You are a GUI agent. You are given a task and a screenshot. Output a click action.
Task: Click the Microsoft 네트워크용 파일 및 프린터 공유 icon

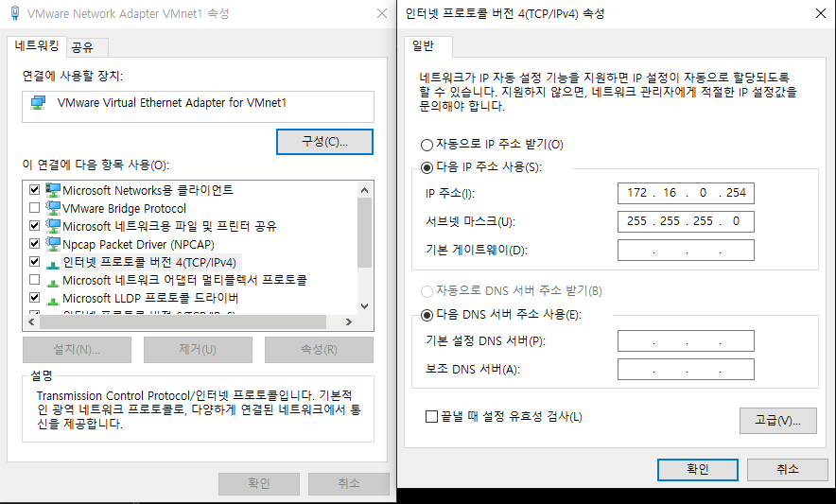click(x=53, y=226)
